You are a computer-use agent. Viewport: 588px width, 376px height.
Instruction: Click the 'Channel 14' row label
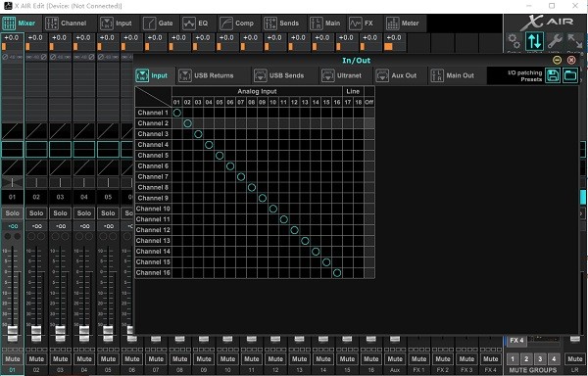pos(153,252)
